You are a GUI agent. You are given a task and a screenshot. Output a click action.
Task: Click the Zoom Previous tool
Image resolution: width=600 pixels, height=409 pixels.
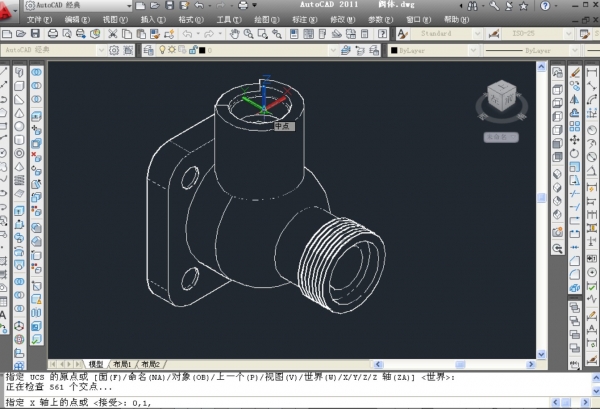coord(277,34)
